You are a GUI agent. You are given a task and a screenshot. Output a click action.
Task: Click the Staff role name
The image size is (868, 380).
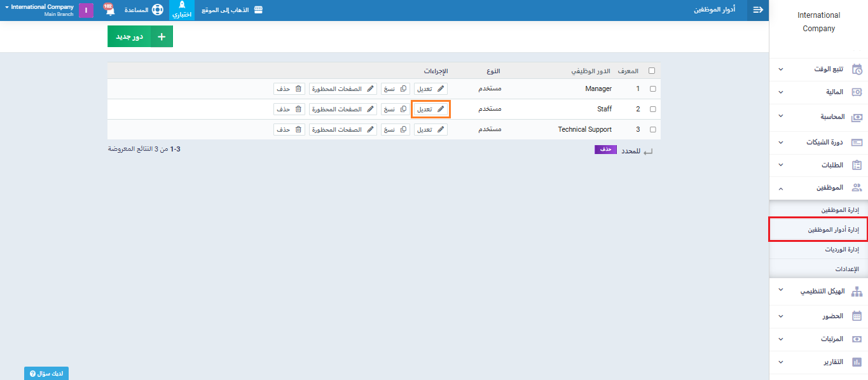(x=604, y=109)
